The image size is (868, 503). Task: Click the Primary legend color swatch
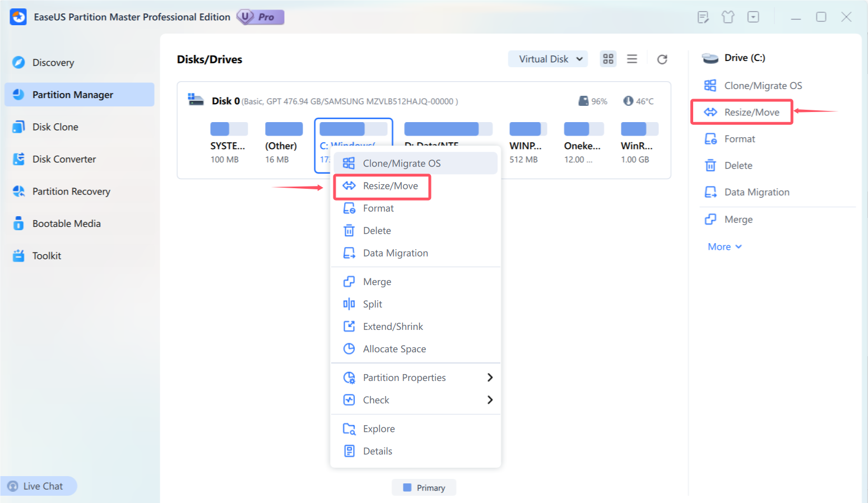(x=407, y=488)
